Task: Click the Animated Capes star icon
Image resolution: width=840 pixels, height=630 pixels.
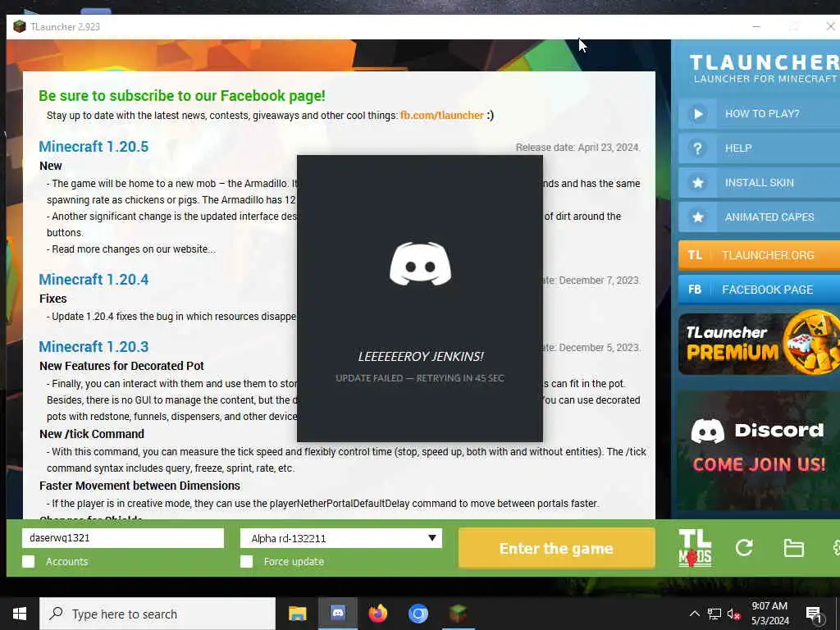Action: (x=697, y=217)
